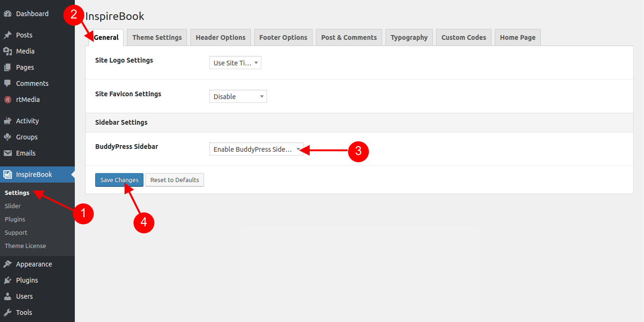This screenshot has height=322, width=644.
Task: Click the Site Logo Settings label
Action: click(124, 60)
